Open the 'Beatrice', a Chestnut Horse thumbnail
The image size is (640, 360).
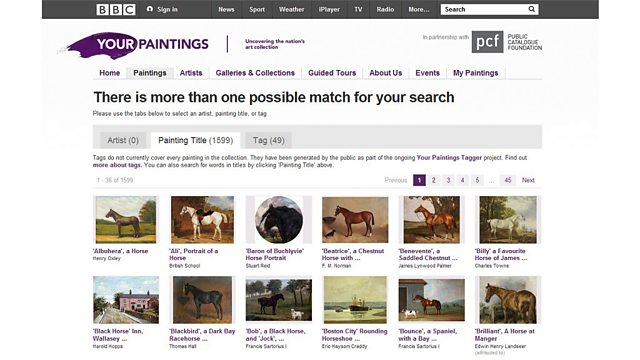(x=355, y=220)
